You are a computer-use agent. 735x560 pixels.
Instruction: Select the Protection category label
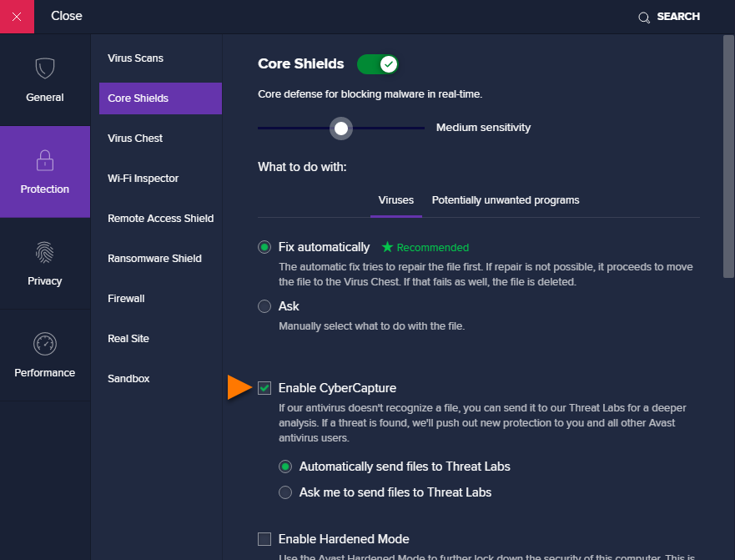(x=45, y=189)
